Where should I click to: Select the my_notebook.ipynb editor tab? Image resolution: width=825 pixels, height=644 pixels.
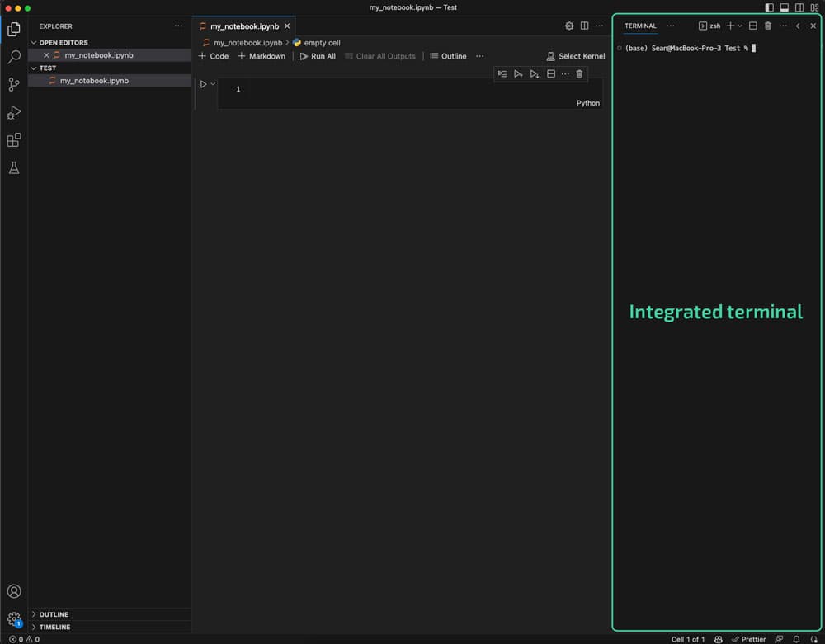coord(244,26)
